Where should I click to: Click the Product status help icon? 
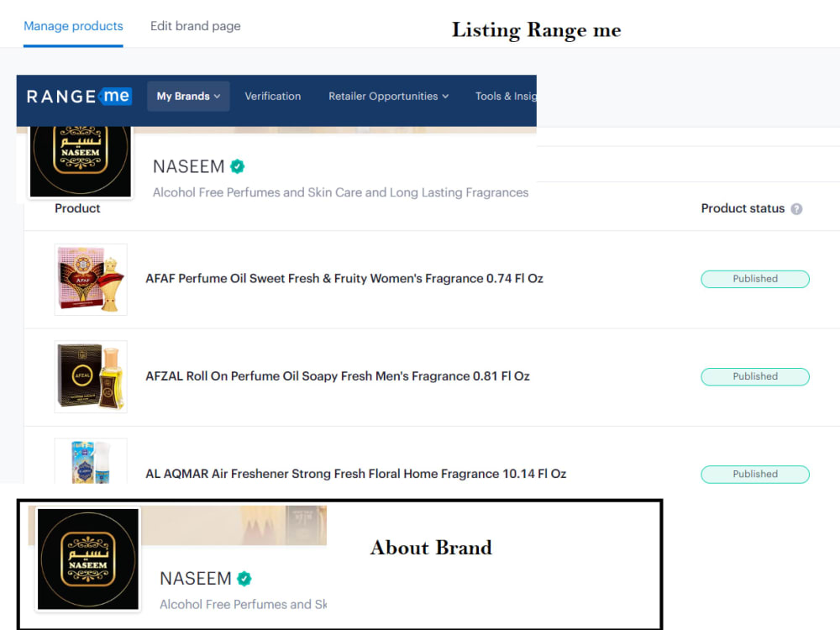(x=796, y=209)
